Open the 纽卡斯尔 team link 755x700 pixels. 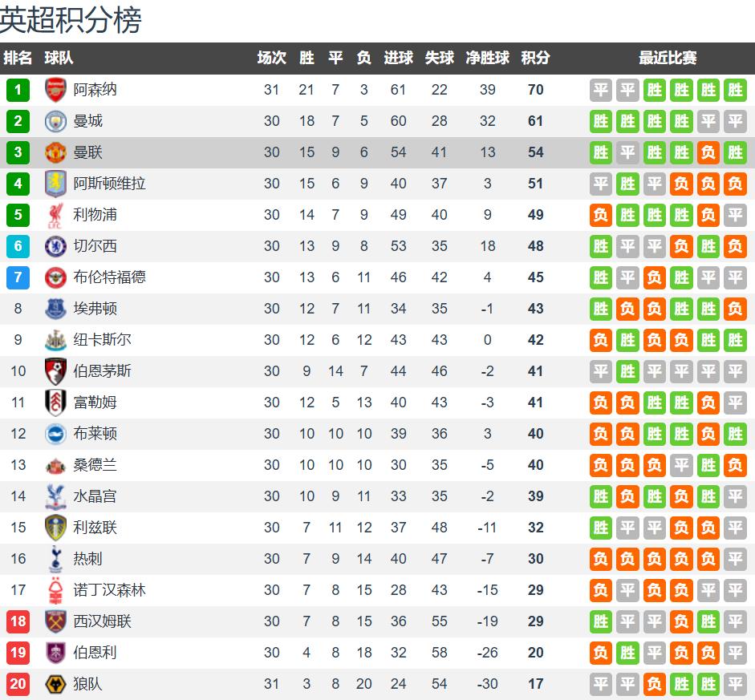102,340
